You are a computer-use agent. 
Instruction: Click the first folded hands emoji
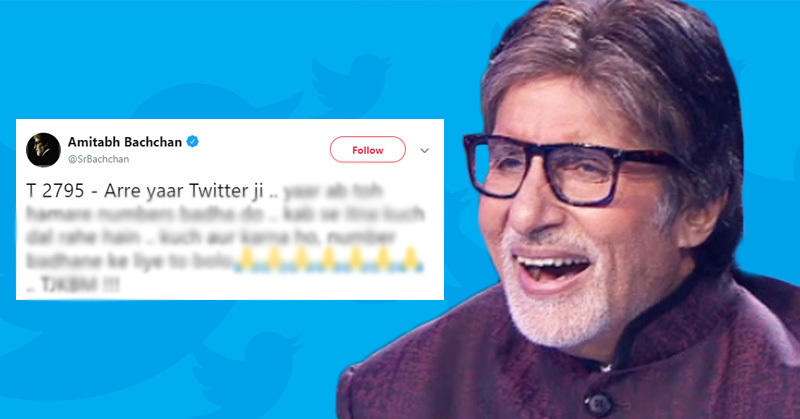pyautogui.click(x=246, y=260)
